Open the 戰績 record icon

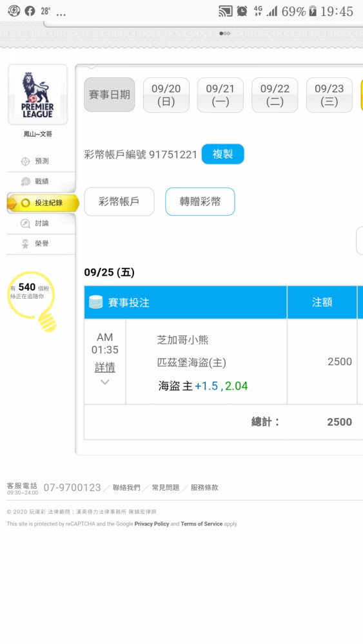coord(25,182)
